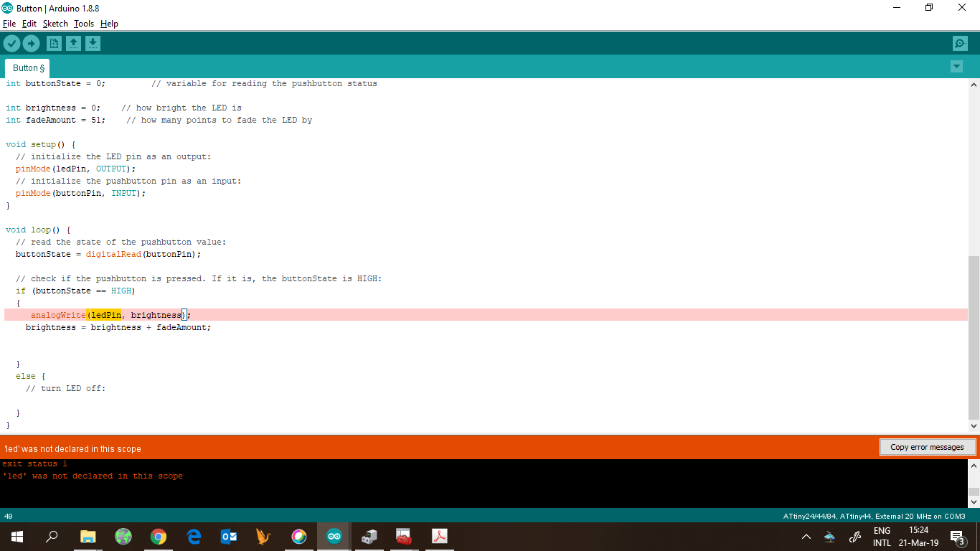Show hidden system tray icons
The image size is (980, 551).
pos(806,537)
